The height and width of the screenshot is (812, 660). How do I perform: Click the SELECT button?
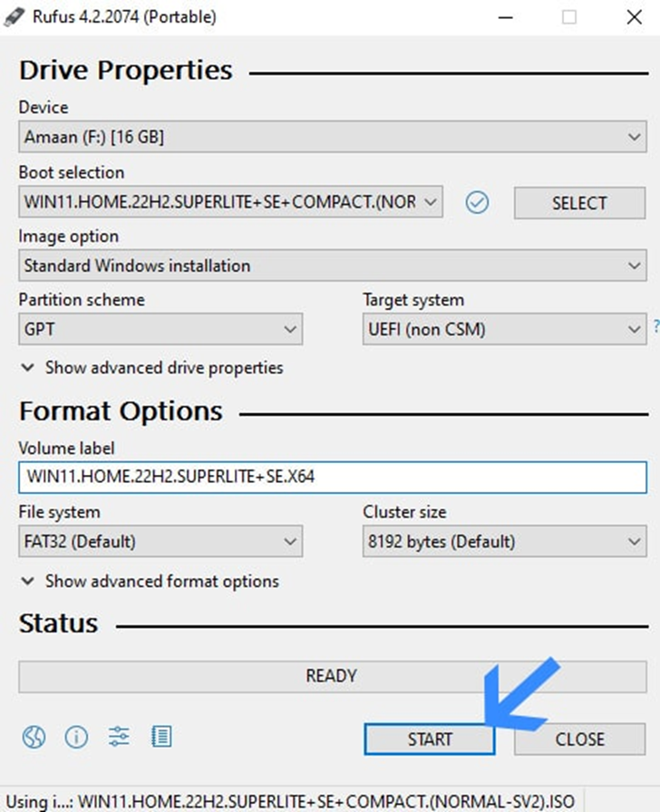pyautogui.click(x=579, y=203)
